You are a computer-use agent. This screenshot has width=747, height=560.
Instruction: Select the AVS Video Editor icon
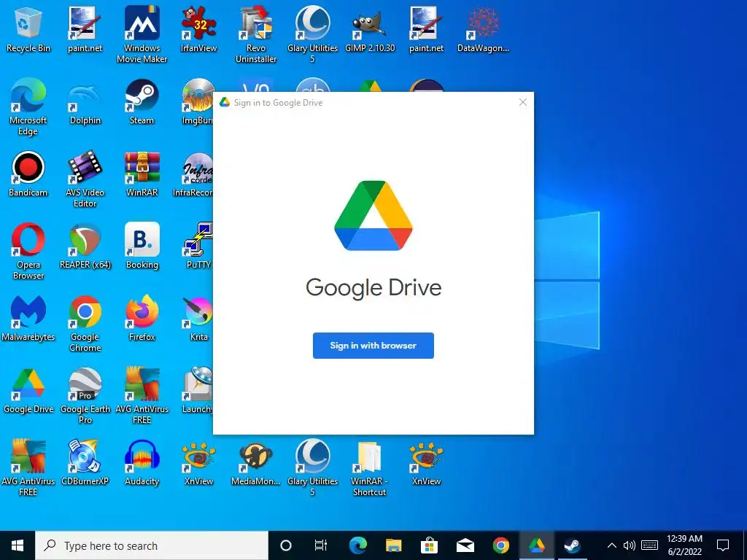click(x=85, y=179)
